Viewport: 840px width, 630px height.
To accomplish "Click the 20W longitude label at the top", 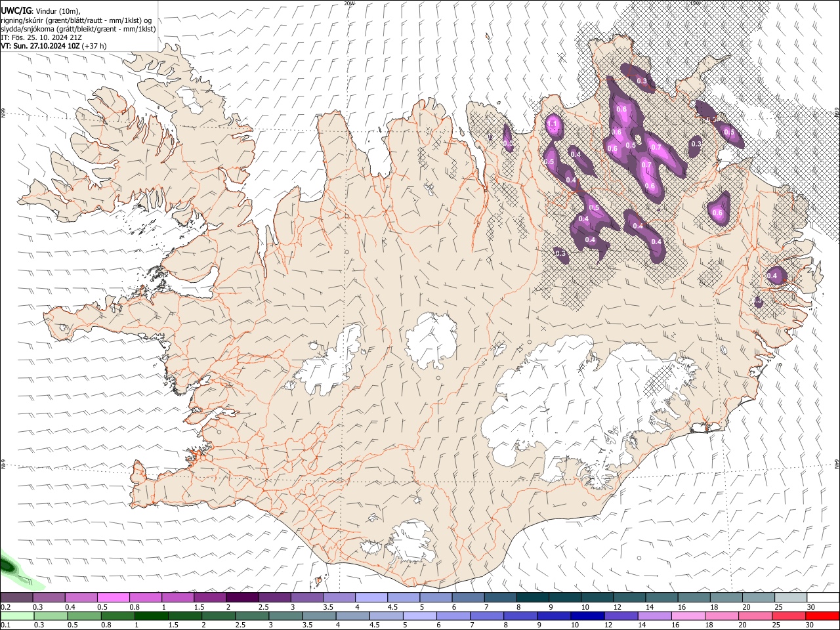I will click(x=349, y=3).
